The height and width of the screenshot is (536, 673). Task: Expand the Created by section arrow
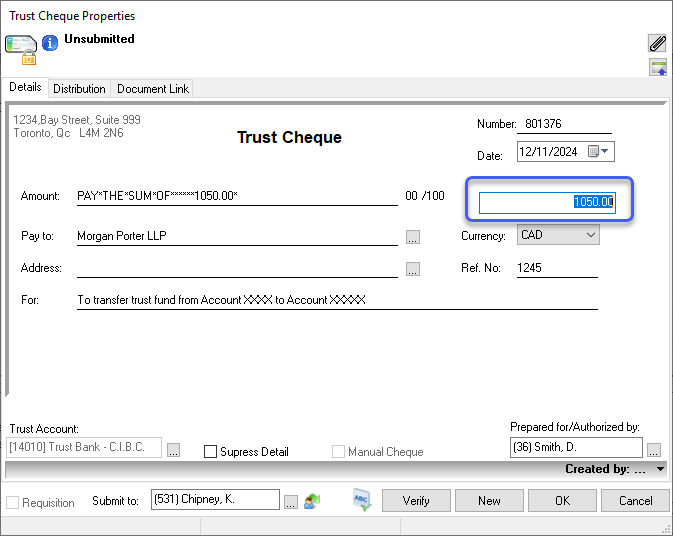[x=661, y=469]
